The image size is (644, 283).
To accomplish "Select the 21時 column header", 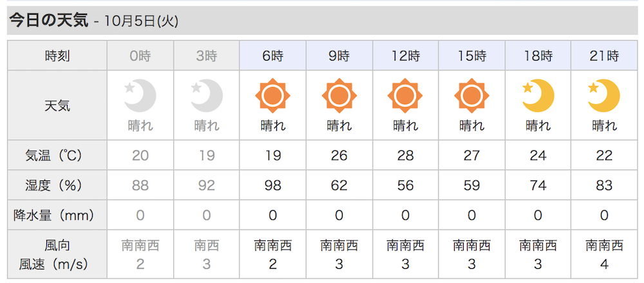I will (x=604, y=55).
